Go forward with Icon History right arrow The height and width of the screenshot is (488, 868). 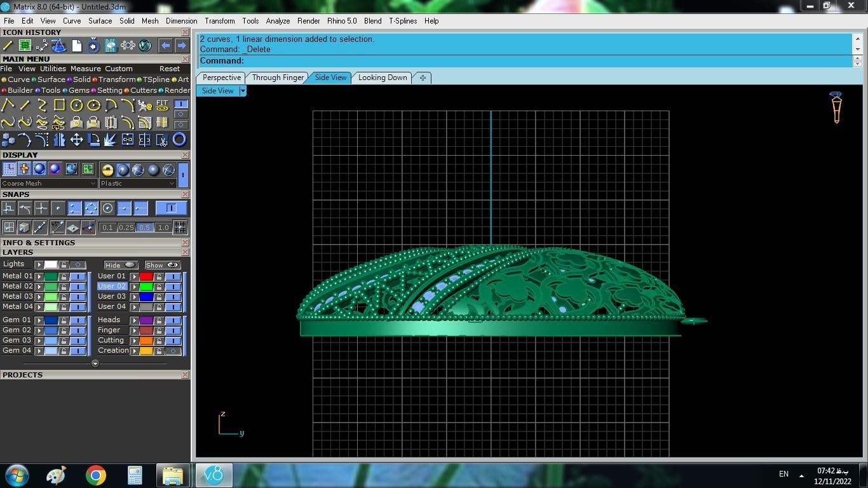(182, 45)
